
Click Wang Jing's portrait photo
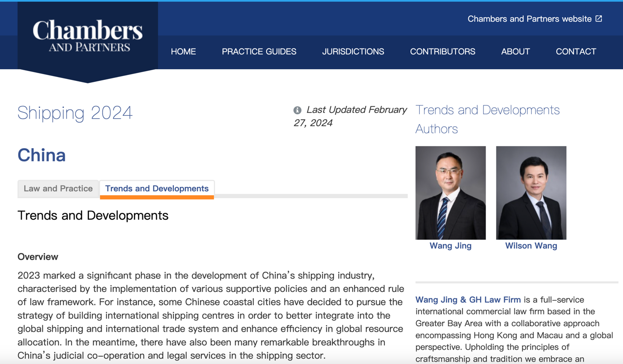(451, 193)
